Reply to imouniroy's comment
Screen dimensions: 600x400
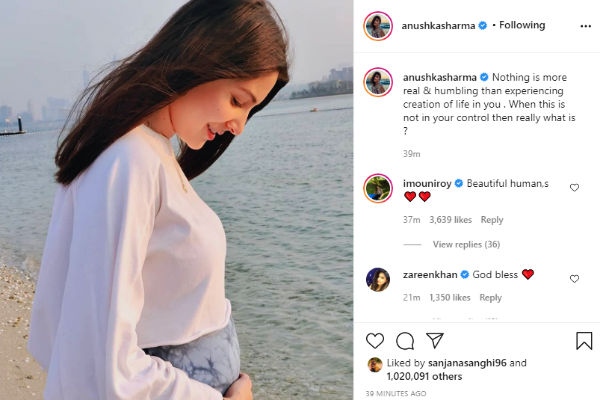(492, 220)
